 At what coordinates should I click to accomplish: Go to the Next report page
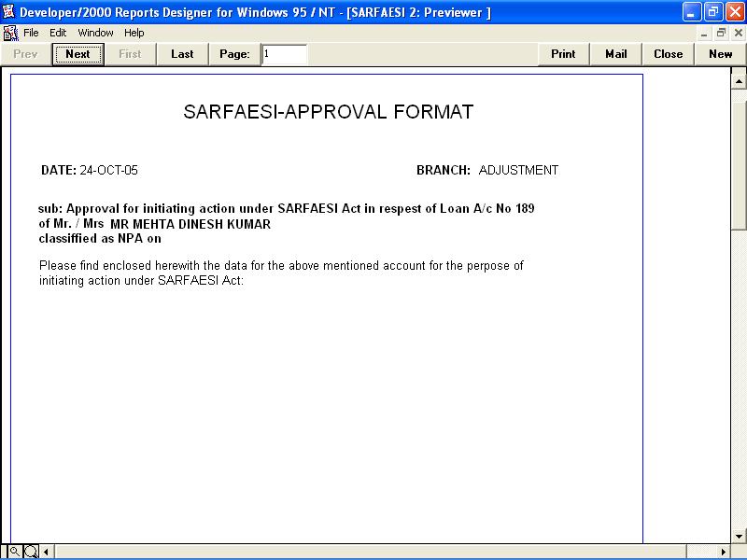pos(78,54)
